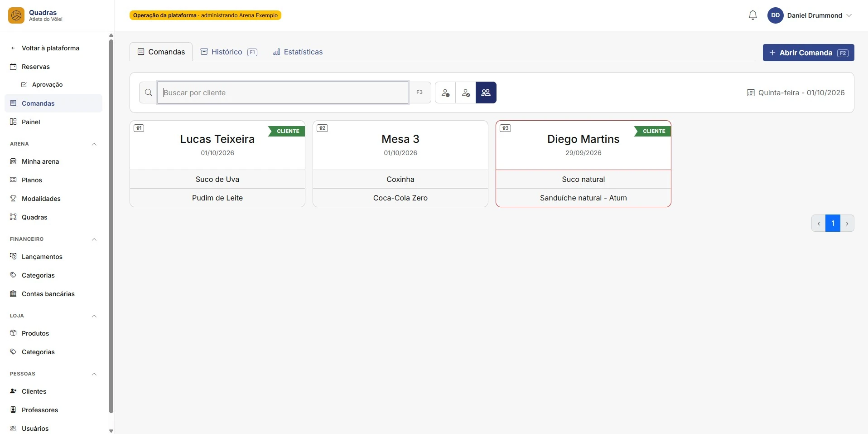
Task: Click the search magnifier icon
Action: (x=149, y=93)
